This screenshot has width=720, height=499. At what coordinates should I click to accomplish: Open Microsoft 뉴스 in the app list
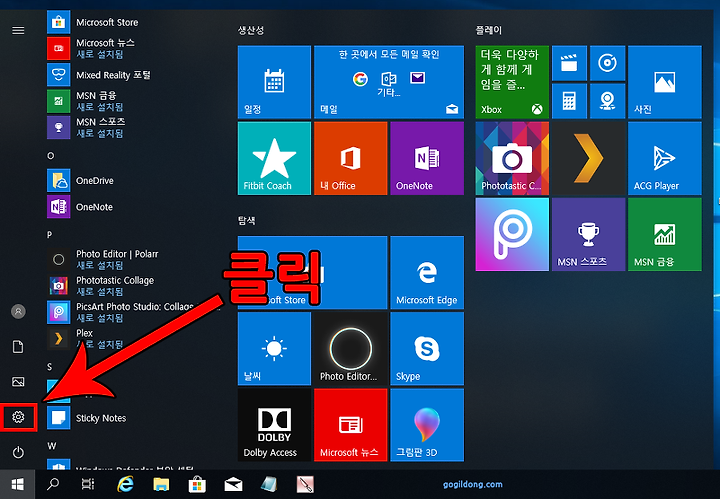[x=133, y=48]
